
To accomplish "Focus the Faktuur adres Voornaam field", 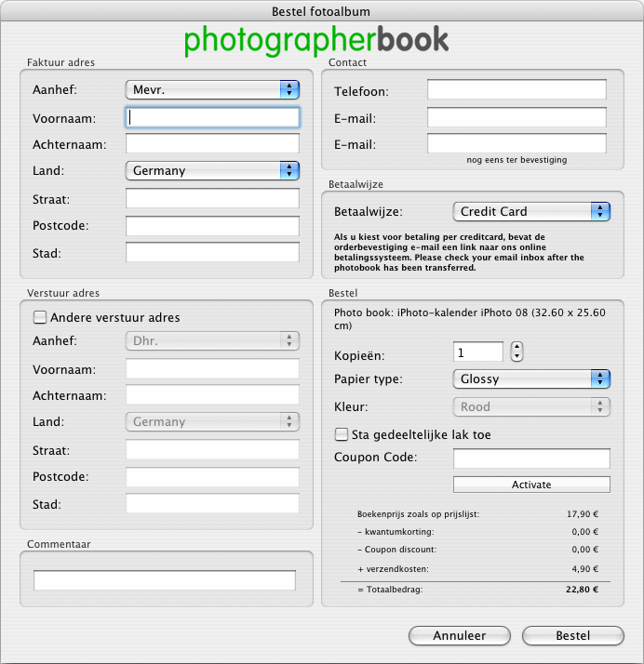I will pyautogui.click(x=212, y=118).
